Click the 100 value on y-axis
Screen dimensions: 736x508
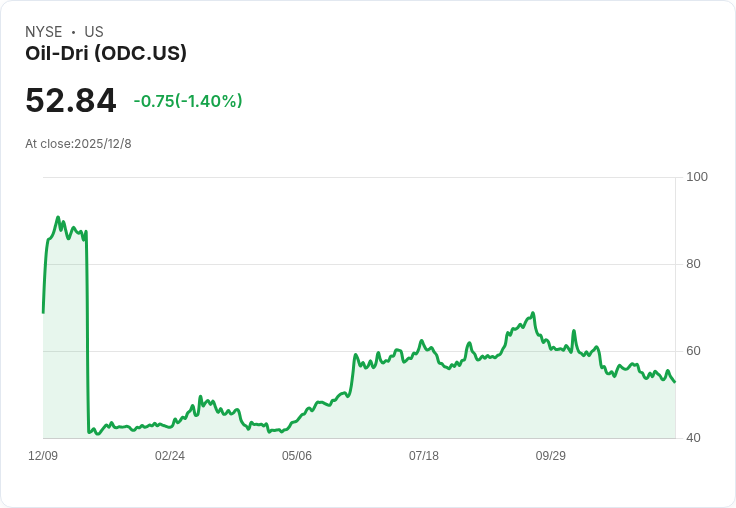697,177
